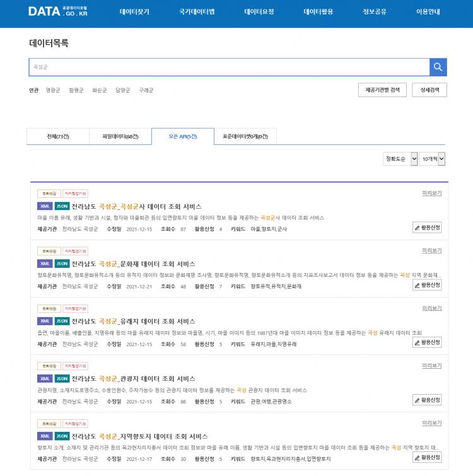
Task: Click the magnifier search button
Action: tap(438, 67)
